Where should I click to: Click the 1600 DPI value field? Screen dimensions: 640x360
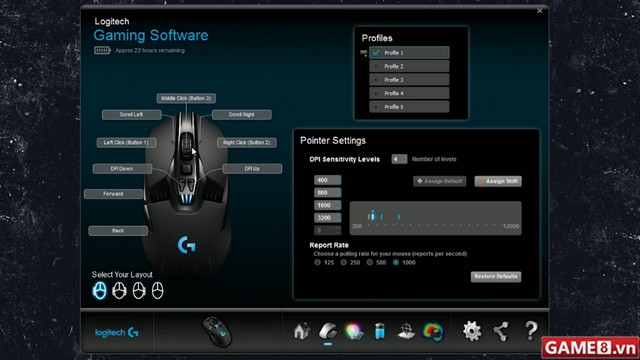pos(327,205)
